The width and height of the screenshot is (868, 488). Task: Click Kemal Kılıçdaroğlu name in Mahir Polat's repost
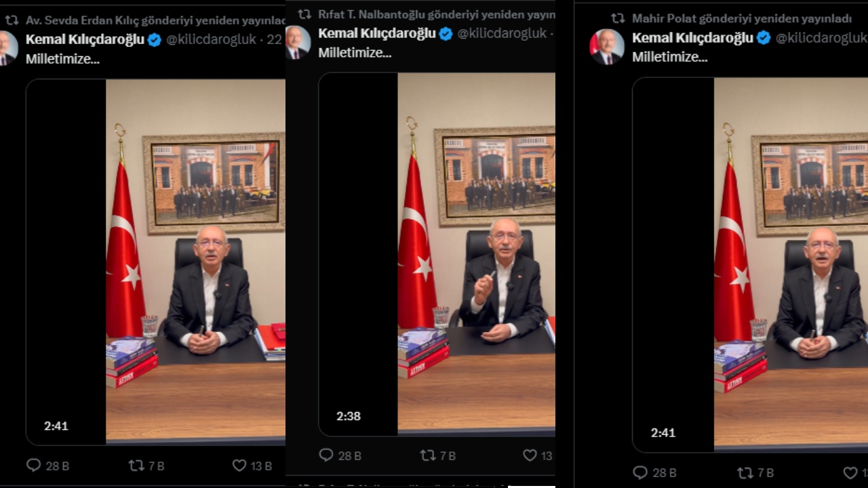(x=692, y=38)
